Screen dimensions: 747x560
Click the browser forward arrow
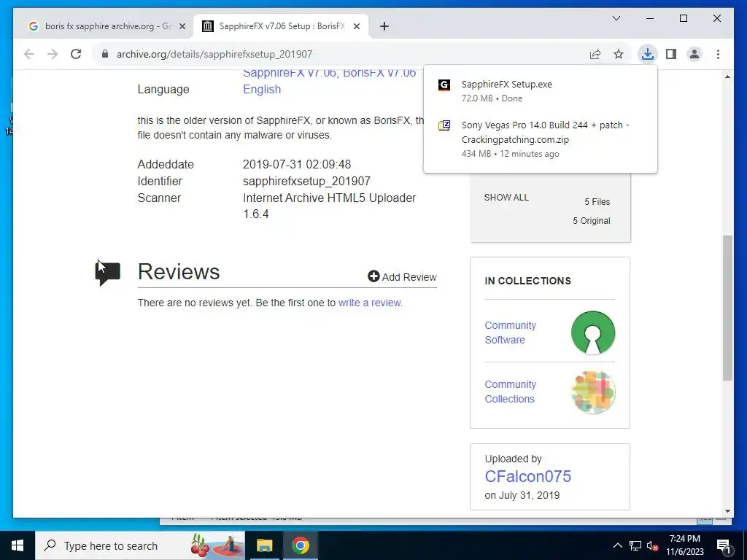tap(53, 54)
